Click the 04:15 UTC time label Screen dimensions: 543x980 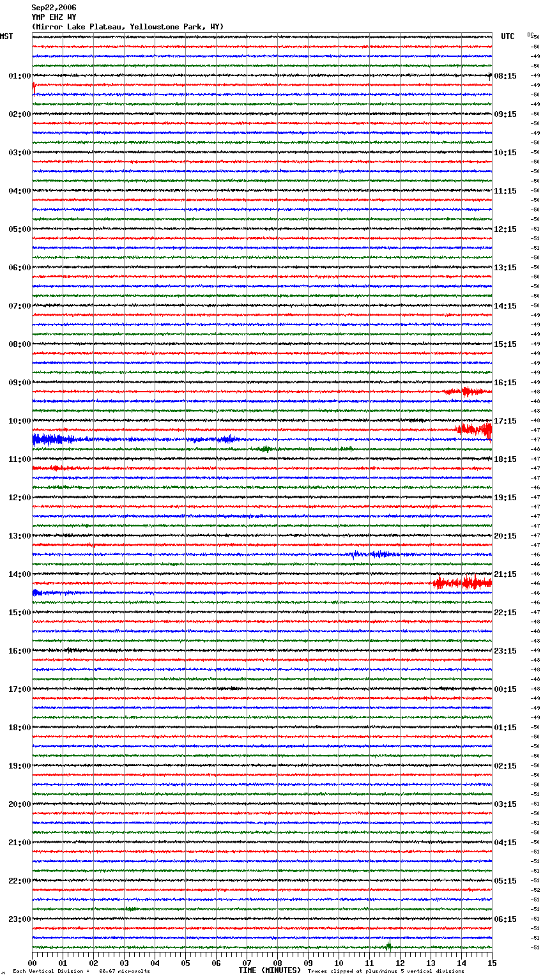(x=505, y=843)
